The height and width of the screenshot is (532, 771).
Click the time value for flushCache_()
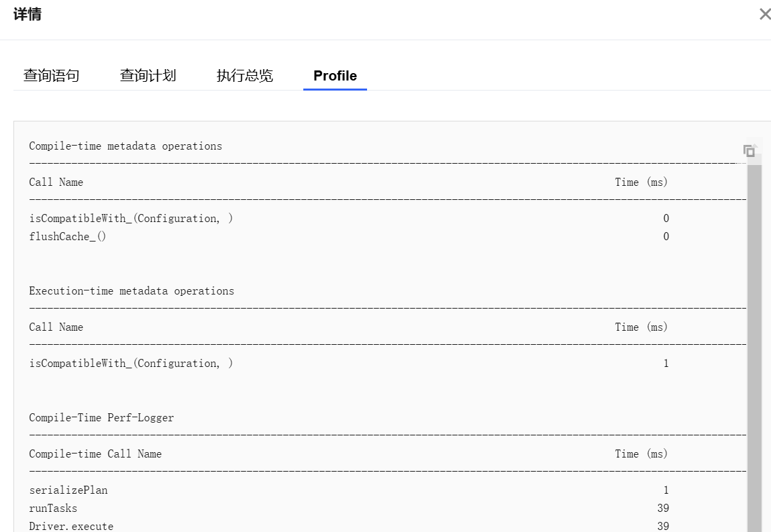point(666,237)
